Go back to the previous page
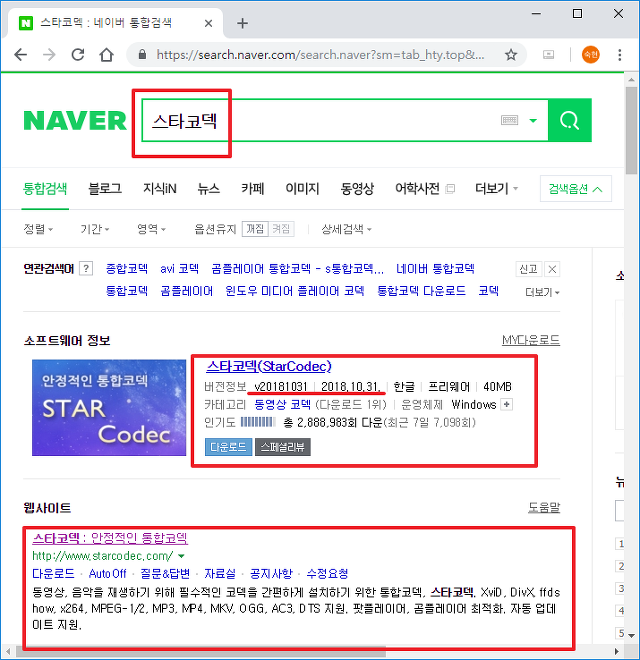640x660 pixels. coord(20,55)
